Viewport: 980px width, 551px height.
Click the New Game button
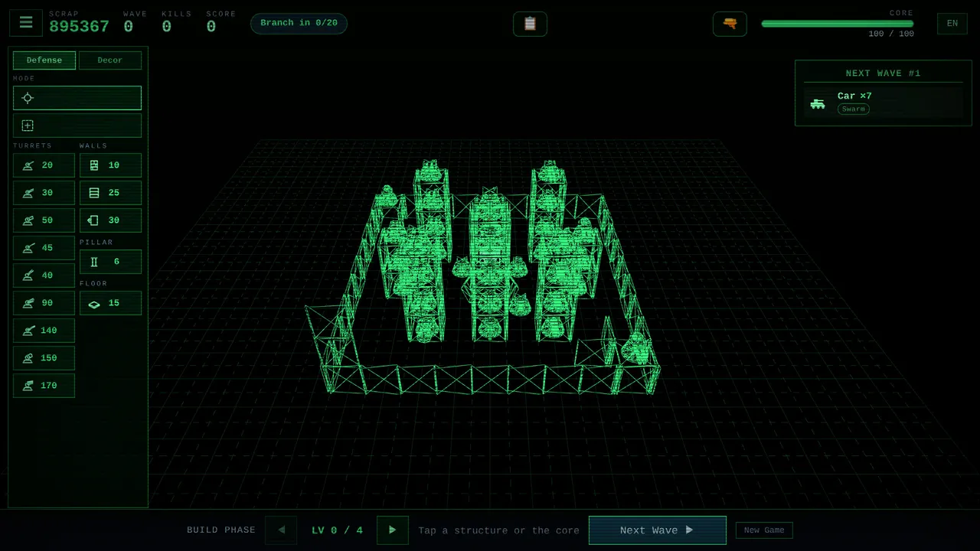(764, 530)
